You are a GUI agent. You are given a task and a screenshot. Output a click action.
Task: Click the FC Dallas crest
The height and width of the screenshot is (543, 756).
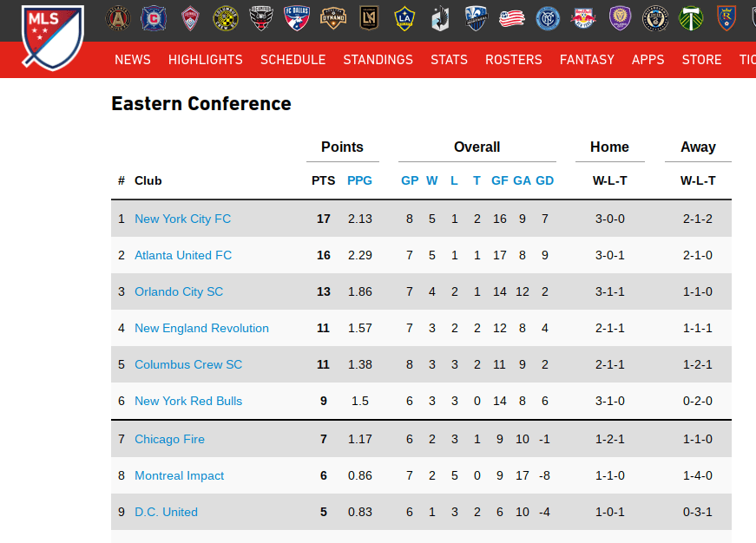coord(298,18)
